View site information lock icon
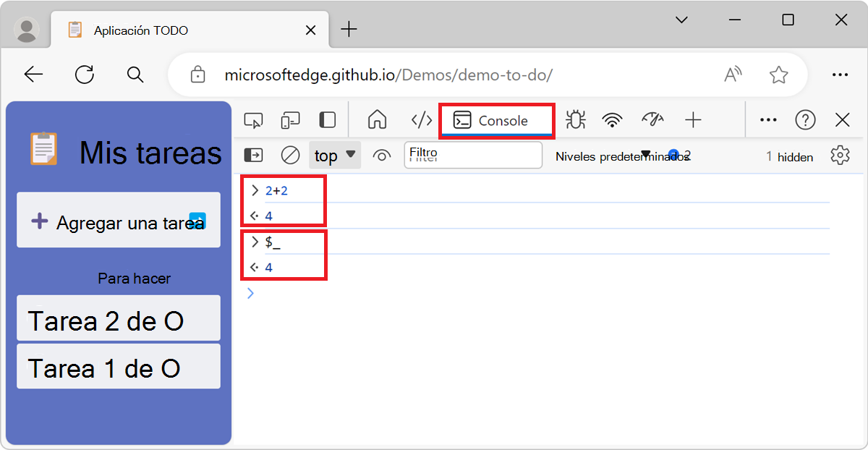 tap(197, 75)
